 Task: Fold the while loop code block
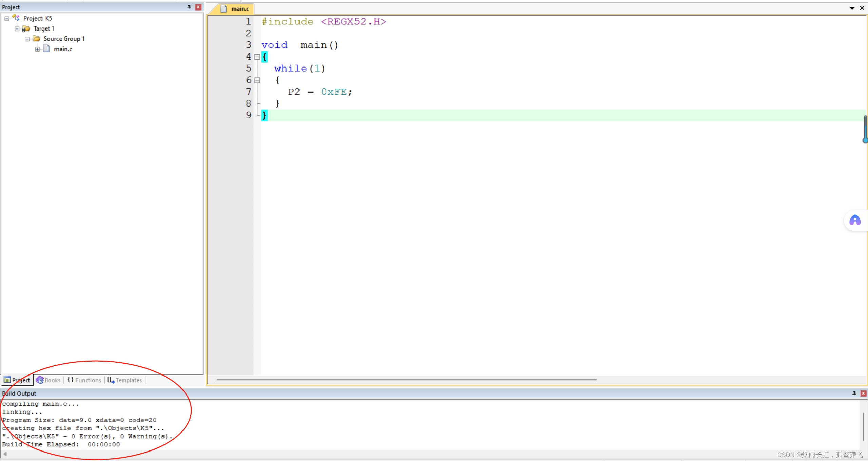point(257,80)
